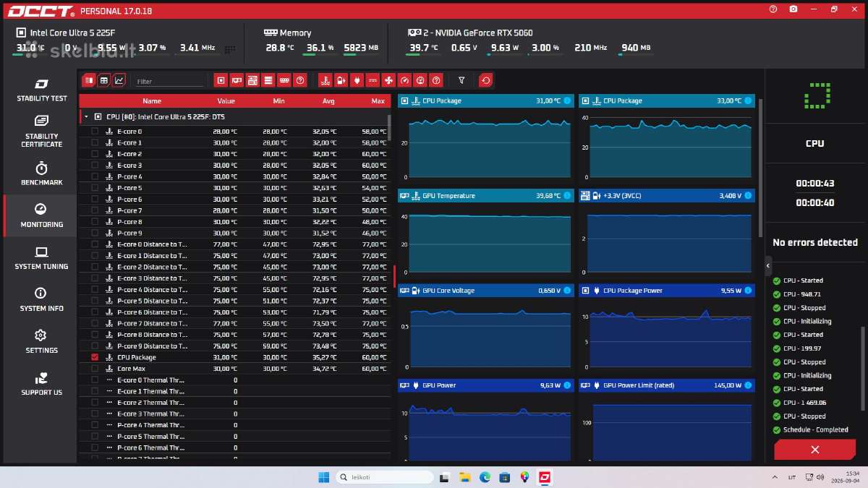Click info circle on CPU Package 33,00 °C graph

[x=747, y=100]
